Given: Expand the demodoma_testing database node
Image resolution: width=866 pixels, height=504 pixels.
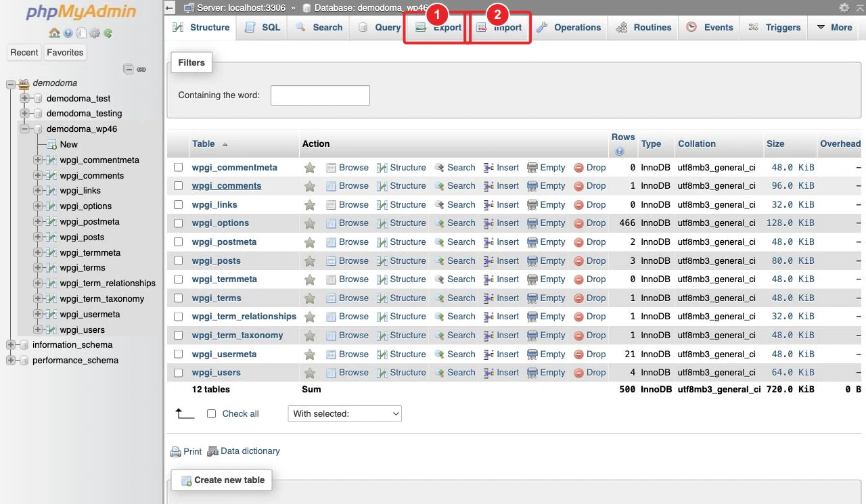Looking at the screenshot, I should 25,114.
